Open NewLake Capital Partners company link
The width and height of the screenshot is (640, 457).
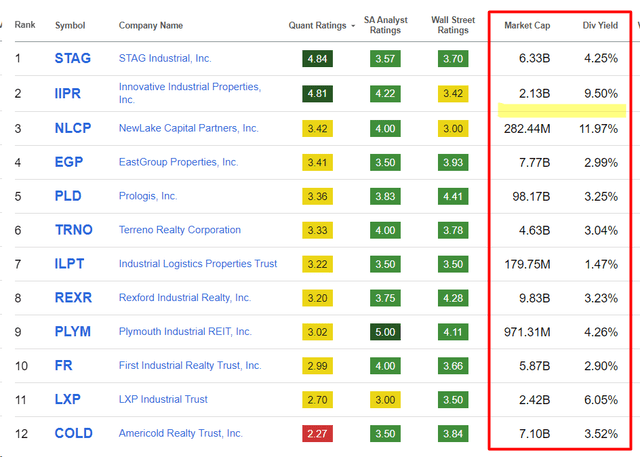click(x=189, y=128)
